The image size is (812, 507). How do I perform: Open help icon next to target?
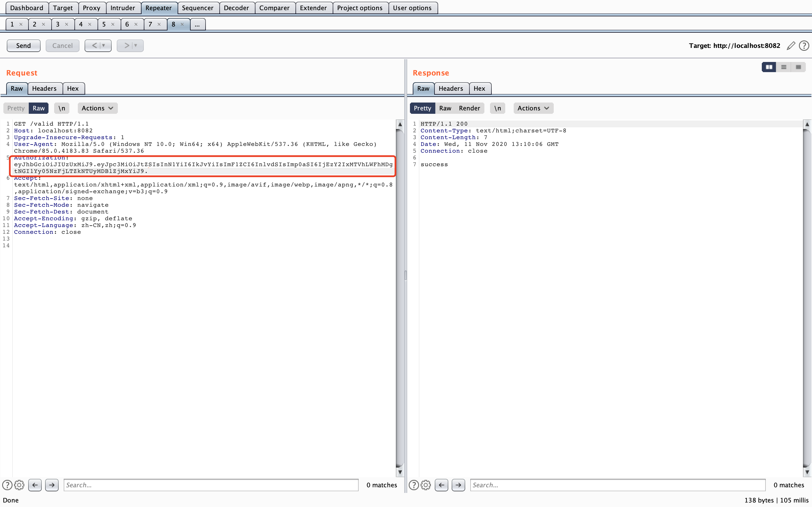click(804, 46)
